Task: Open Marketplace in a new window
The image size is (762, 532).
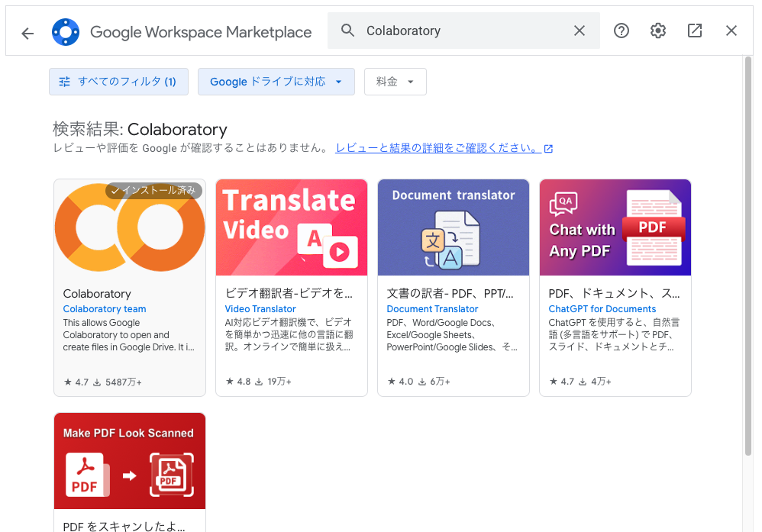Action: point(695,31)
